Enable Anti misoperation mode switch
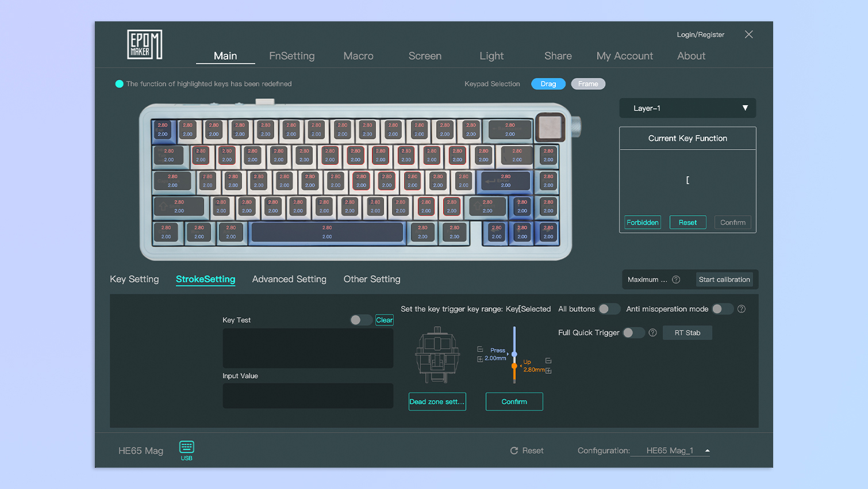The image size is (868, 489). (x=722, y=309)
